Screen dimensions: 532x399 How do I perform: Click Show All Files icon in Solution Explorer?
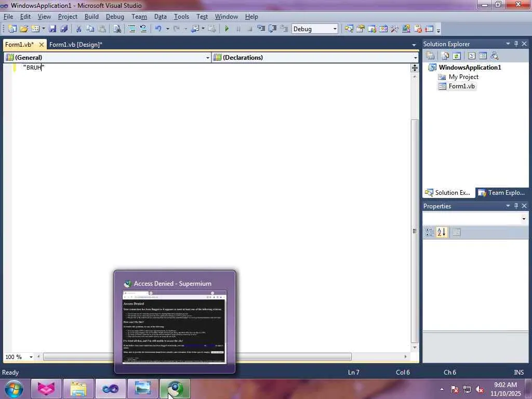pyautogui.click(x=445, y=56)
